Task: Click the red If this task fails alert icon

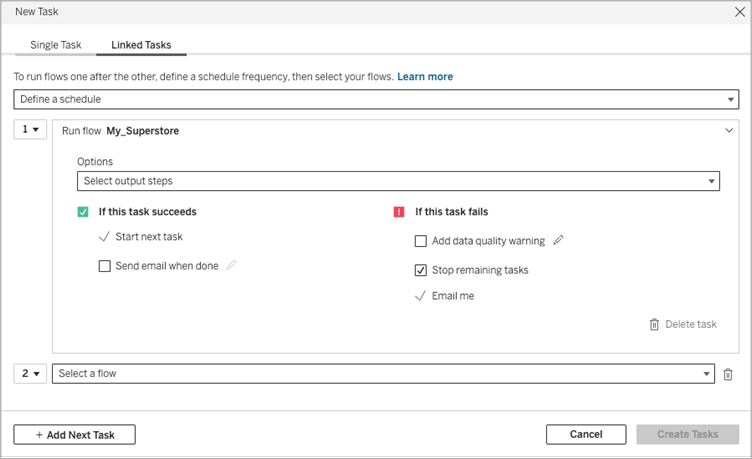Action: point(399,212)
